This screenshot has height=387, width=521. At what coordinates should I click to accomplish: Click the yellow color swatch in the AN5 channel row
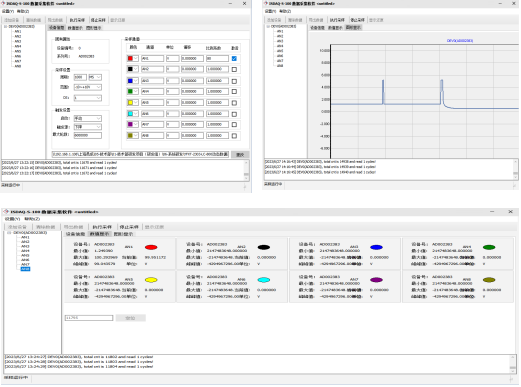[130, 102]
